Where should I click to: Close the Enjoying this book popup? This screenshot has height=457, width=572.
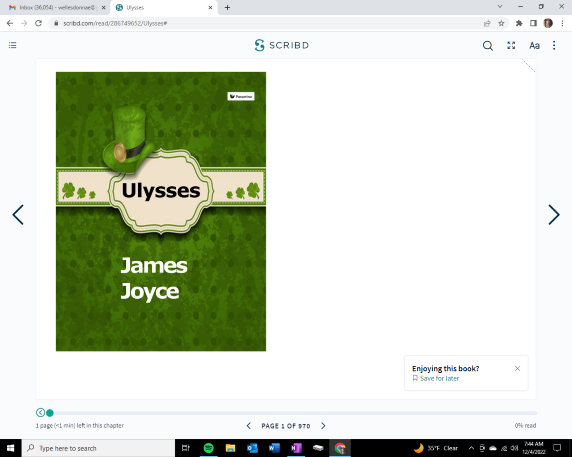pos(517,369)
